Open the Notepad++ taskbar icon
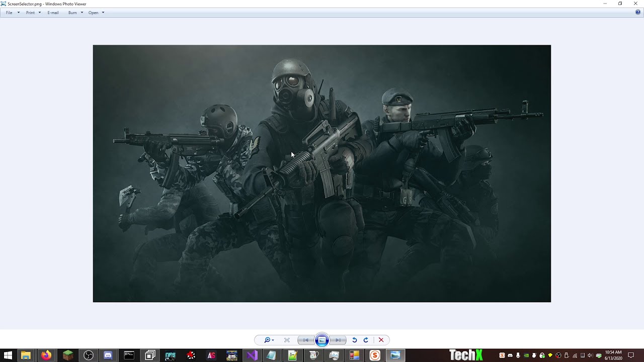This screenshot has width=644, height=362. click(292, 355)
